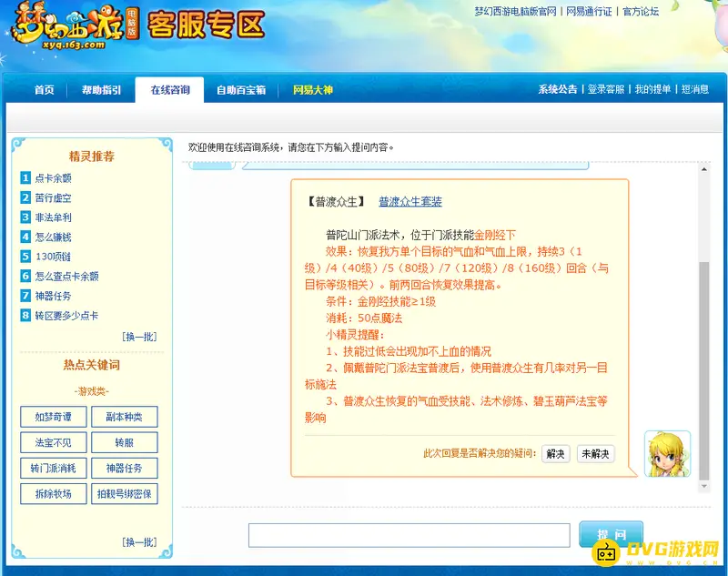Select the 非法牟利 recommended question
Screen dimensions: 728x576
click(54, 217)
